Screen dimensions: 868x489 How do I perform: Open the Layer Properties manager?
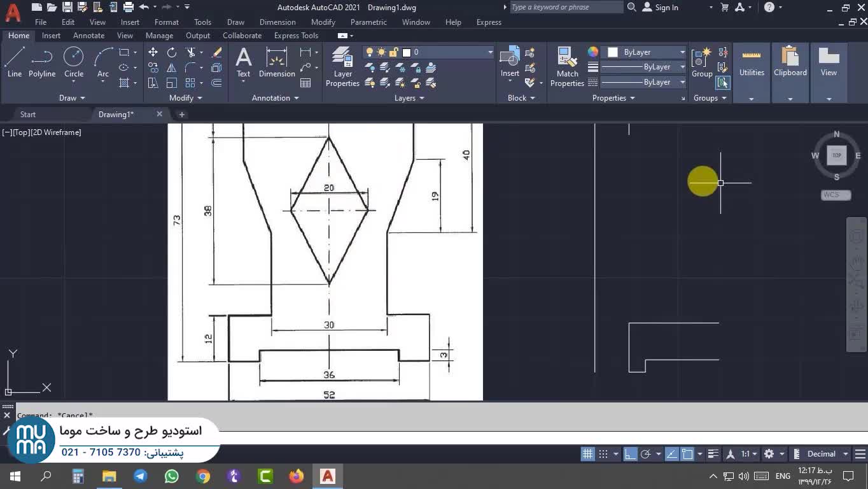pos(342,66)
